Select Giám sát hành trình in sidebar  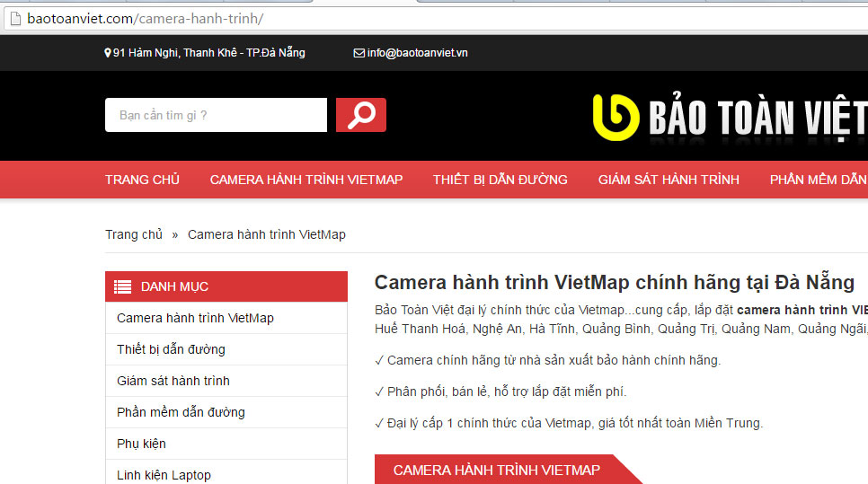226,381
